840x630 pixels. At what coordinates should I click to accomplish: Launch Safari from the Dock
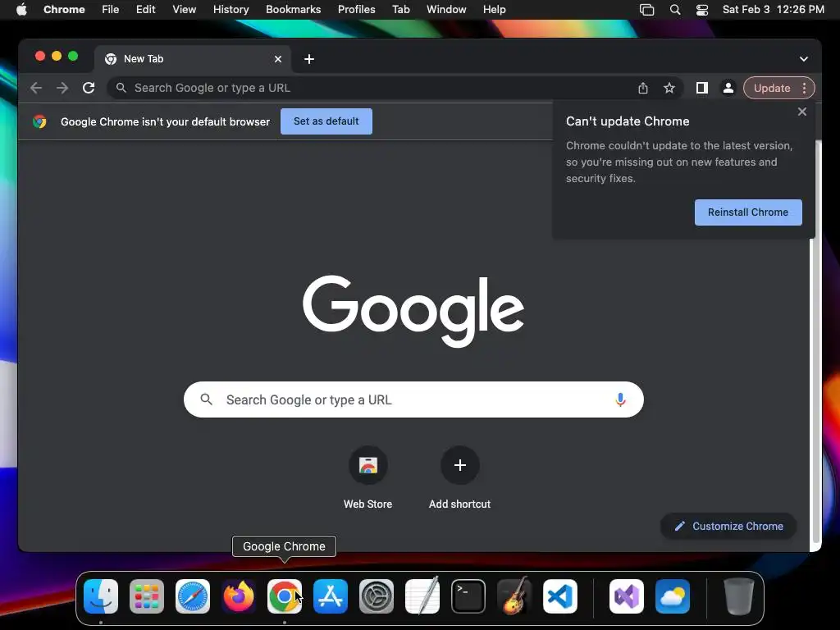point(193,596)
